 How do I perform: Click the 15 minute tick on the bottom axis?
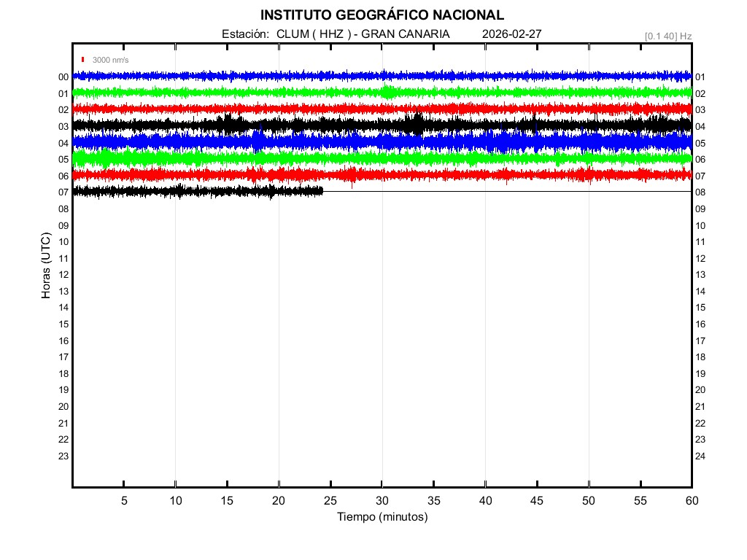coord(227,500)
